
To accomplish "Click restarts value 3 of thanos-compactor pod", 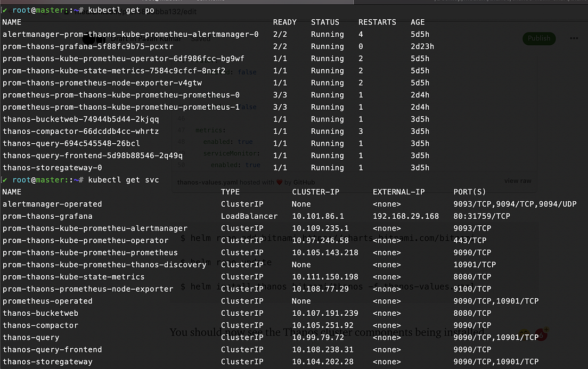I will click(x=361, y=131).
